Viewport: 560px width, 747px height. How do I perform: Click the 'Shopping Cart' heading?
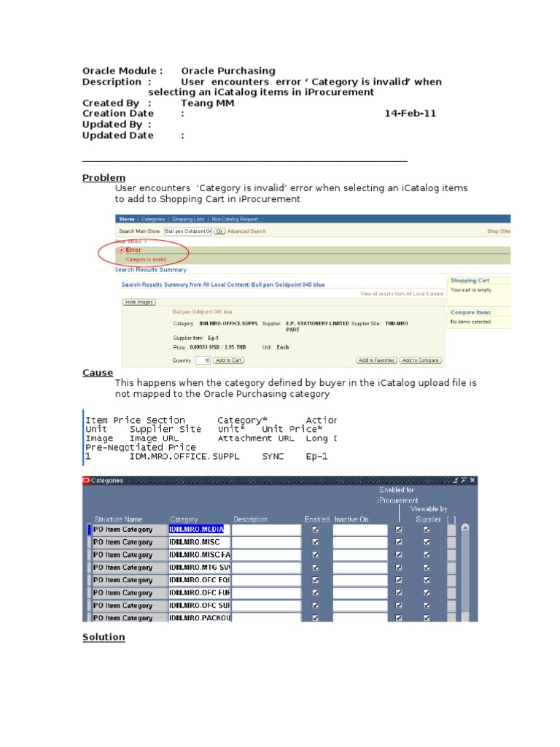[470, 281]
